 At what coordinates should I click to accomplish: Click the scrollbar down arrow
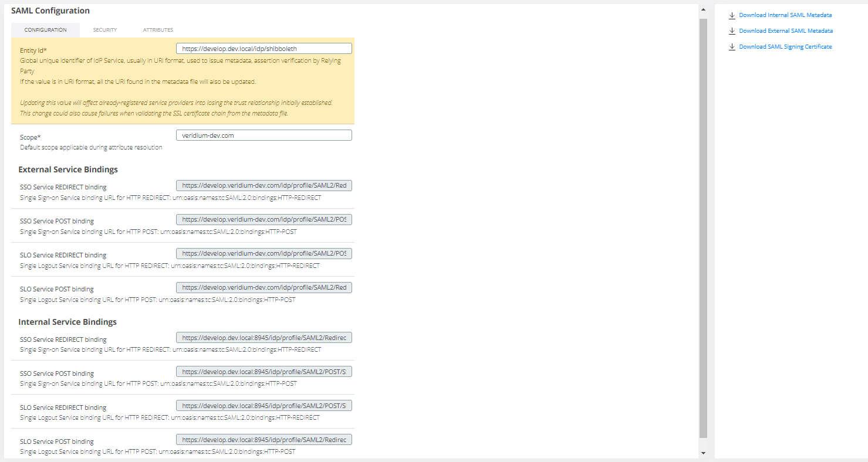(x=702, y=453)
